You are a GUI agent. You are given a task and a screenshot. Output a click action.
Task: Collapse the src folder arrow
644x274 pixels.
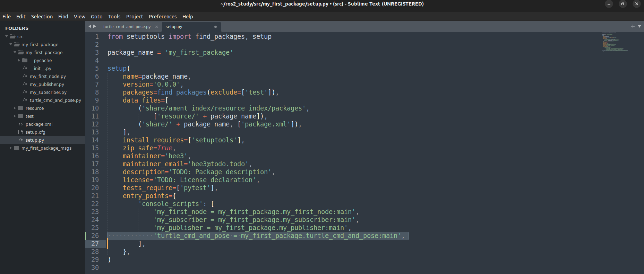7,36
